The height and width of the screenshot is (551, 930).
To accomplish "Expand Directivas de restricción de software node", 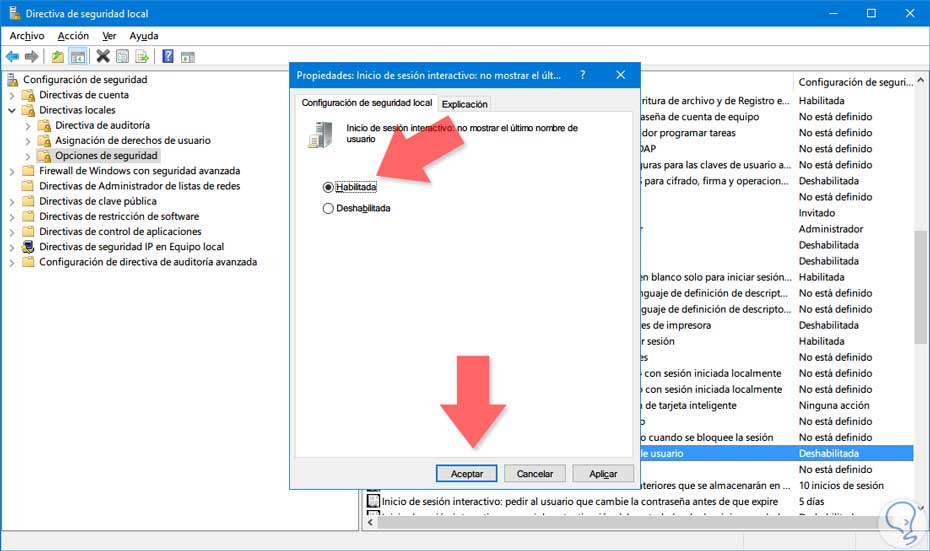I will point(12,217).
